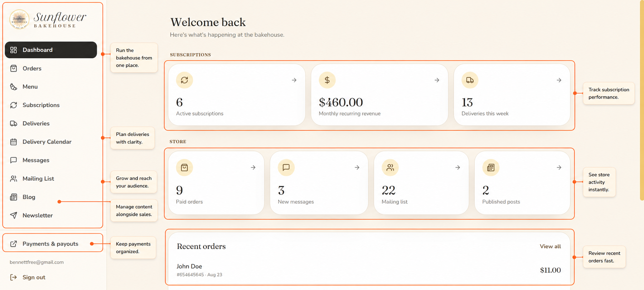Click the order number #654645645
Screen dimensions: 644x290
[190, 275]
